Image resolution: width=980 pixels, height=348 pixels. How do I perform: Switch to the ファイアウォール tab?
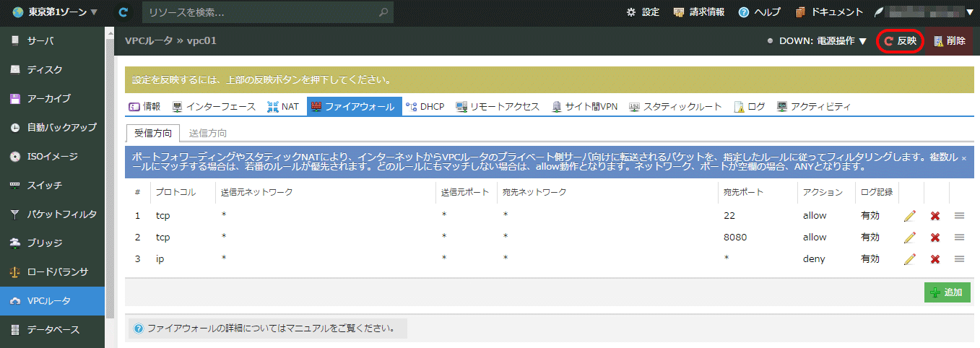353,106
